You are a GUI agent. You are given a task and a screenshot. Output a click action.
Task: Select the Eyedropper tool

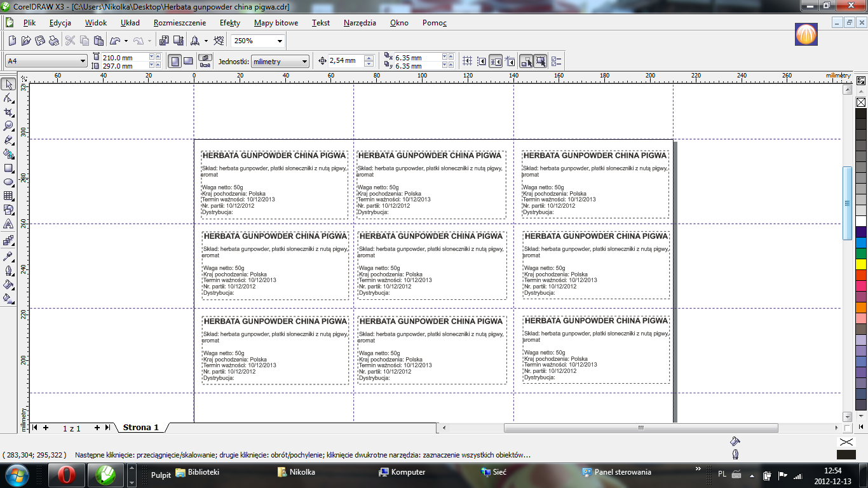pyautogui.click(x=9, y=256)
